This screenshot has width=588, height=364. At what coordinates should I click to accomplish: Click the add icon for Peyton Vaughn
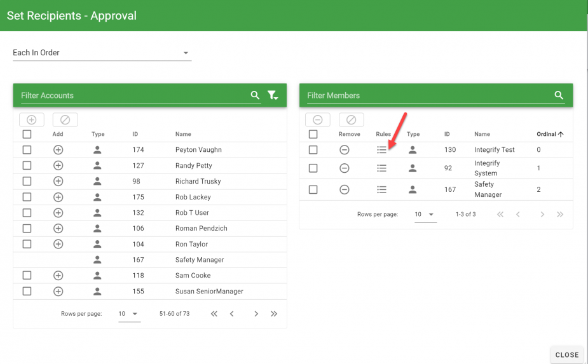[58, 150]
